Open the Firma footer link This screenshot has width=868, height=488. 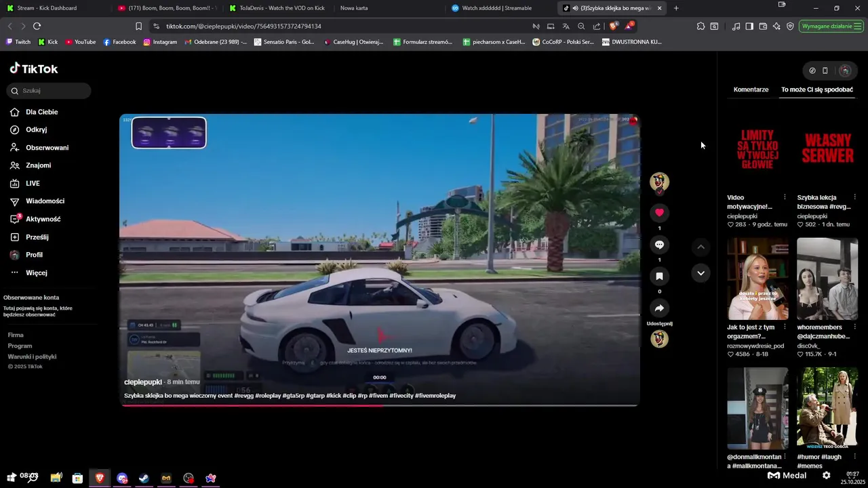click(x=16, y=335)
